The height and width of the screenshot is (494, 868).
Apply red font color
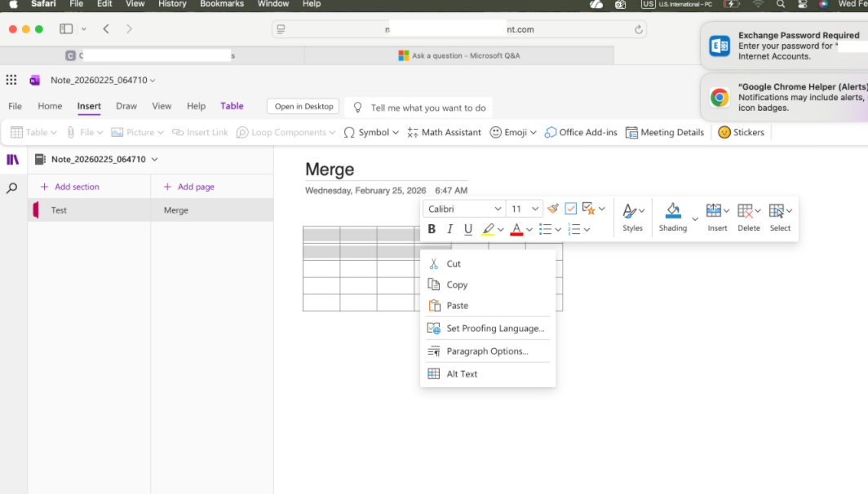(516, 229)
